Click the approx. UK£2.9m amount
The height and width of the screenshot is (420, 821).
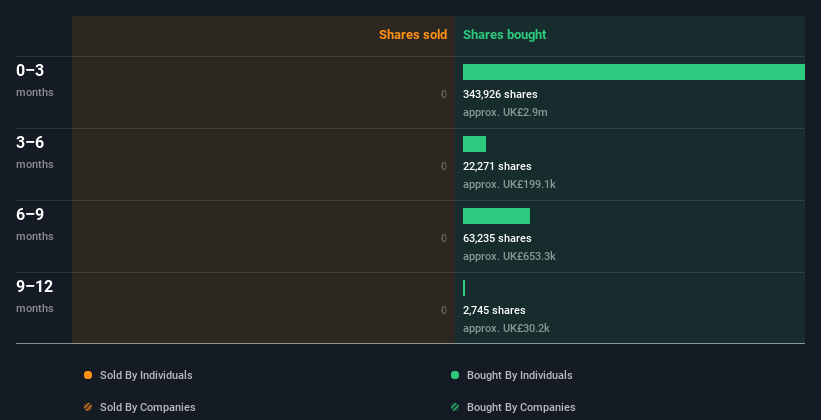[505, 112]
